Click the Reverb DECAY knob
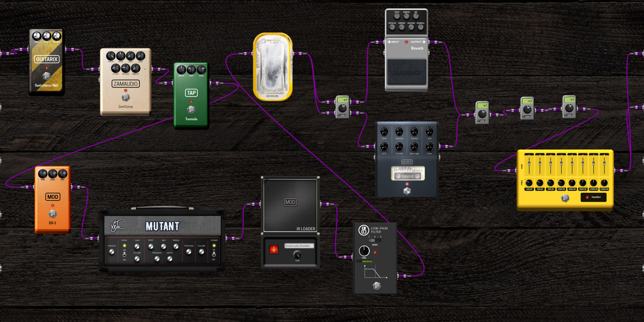The width and height of the screenshot is (644, 322). pyautogui.click(x=397, y=16)
